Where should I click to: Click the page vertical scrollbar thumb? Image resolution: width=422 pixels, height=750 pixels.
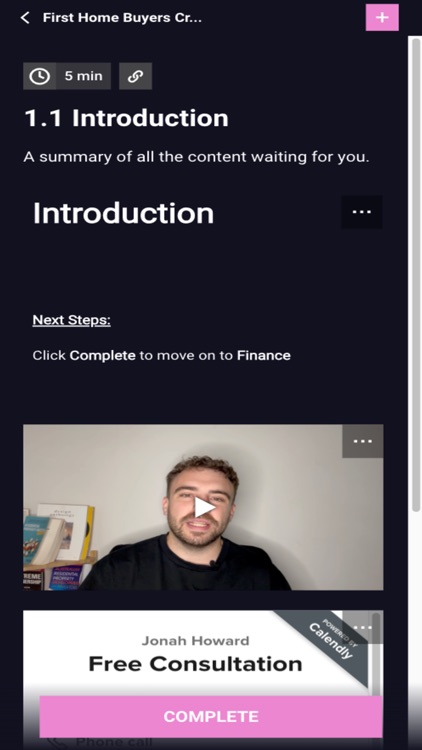click(416, 274)
